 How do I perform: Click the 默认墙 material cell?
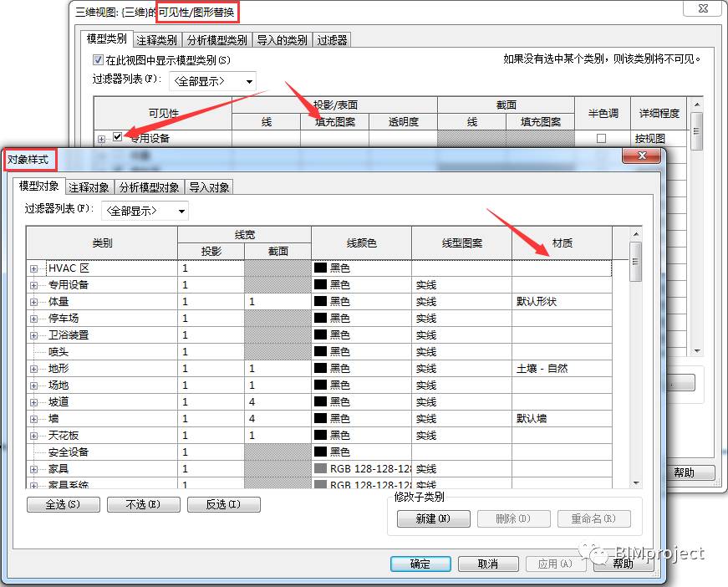click(x=562, y=419)
